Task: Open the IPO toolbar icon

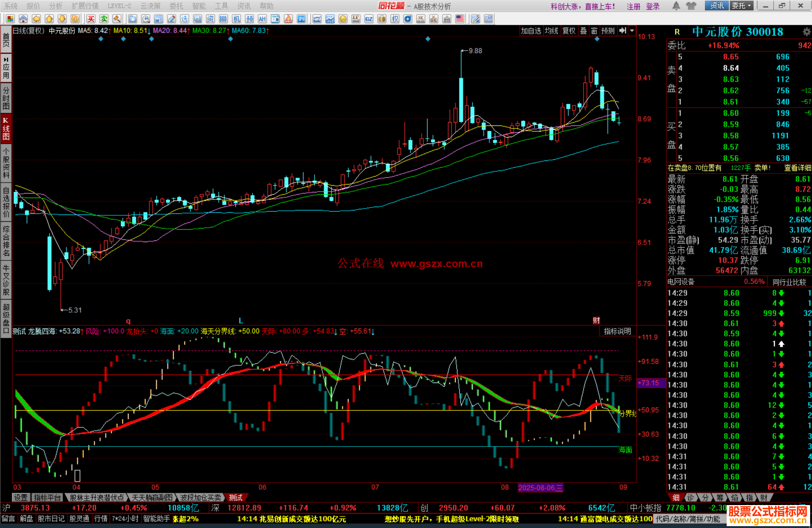Action: tap(301, 19)
